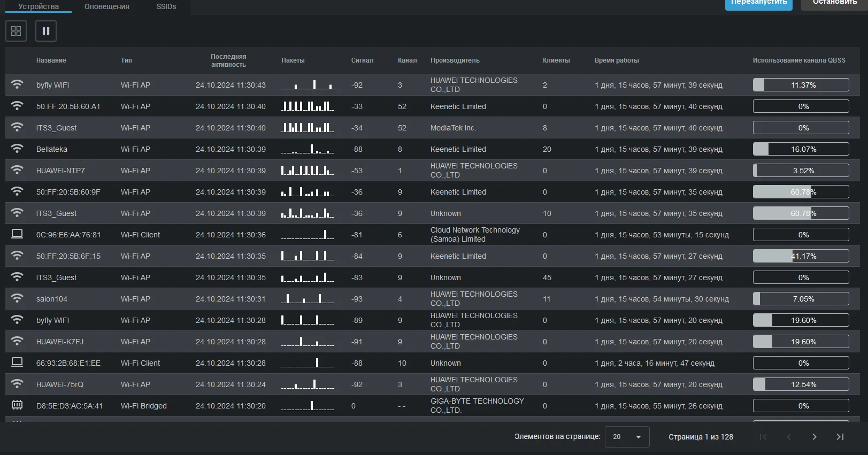Image resolution: width=868 pixels, height=455 pixels.
Task: Sort by Использование канала QBSS header
Action: [x=799, y=60]
